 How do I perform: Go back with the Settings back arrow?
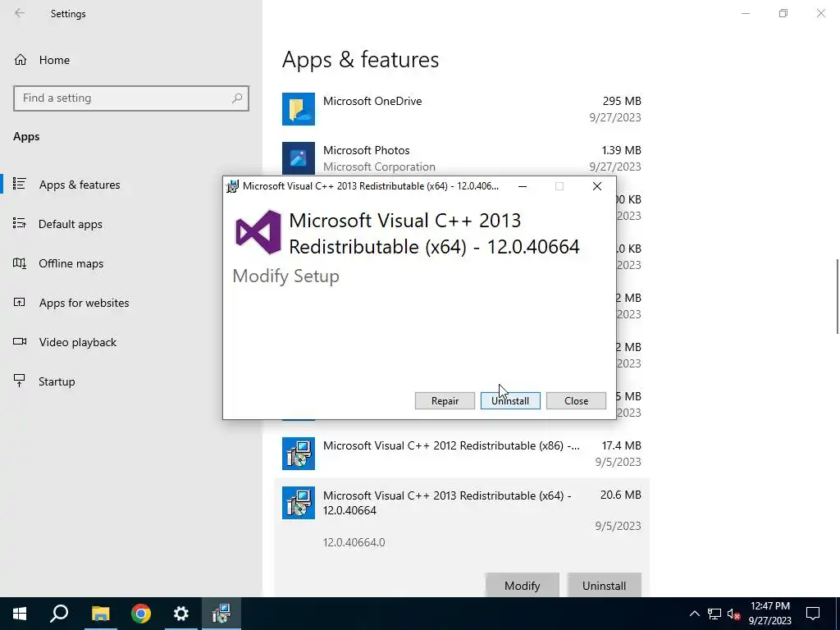20,13
